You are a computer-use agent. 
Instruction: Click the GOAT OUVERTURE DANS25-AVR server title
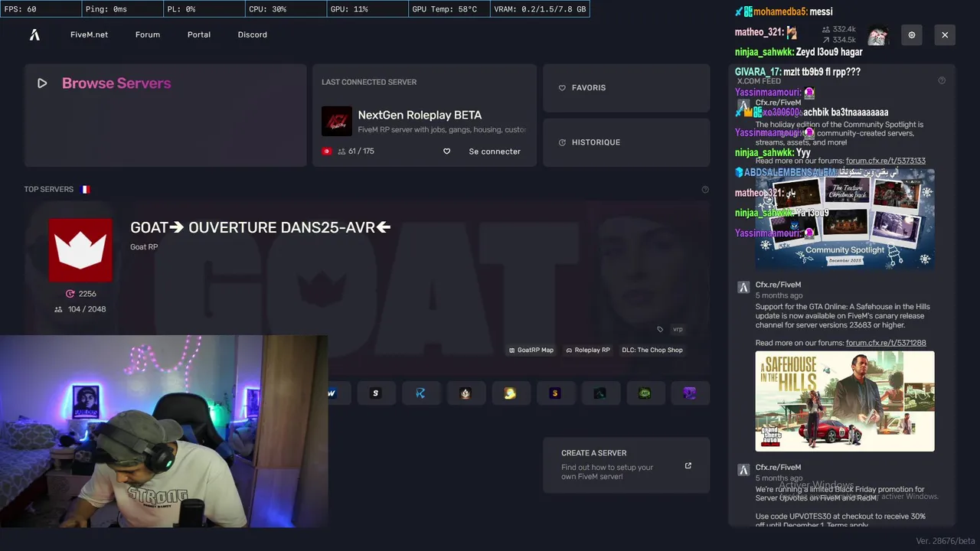(260, 227)
